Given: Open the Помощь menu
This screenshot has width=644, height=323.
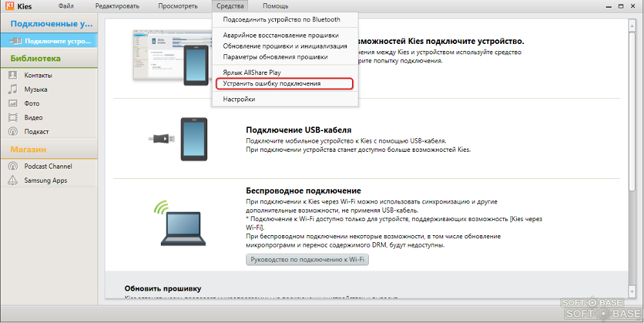Looking at the screenshot, I should click(x=275, y=6).
